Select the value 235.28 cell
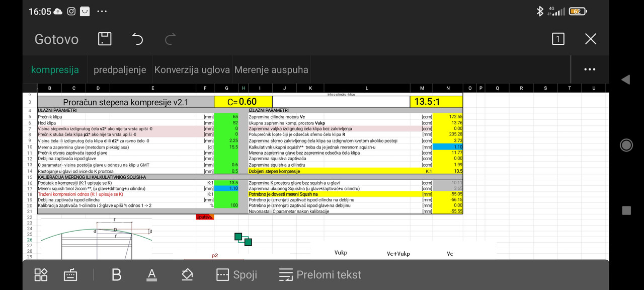 click(449, 134)
